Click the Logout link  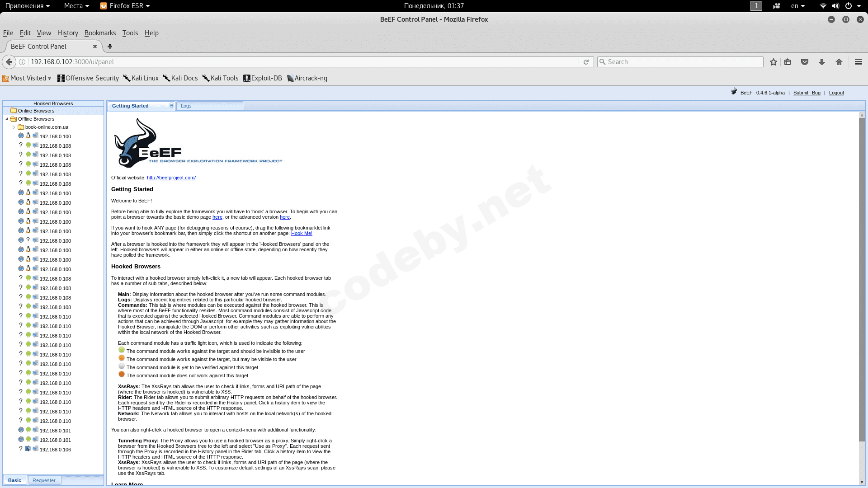click(x=836, y=93)
